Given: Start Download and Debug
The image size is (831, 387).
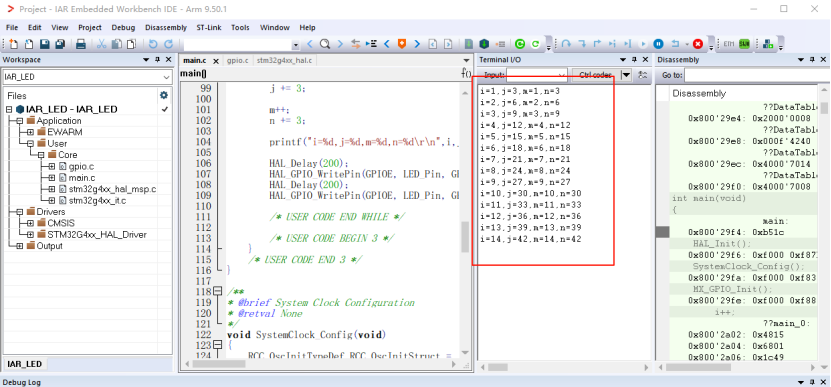Looking at the screenshot, I should 520,44.
